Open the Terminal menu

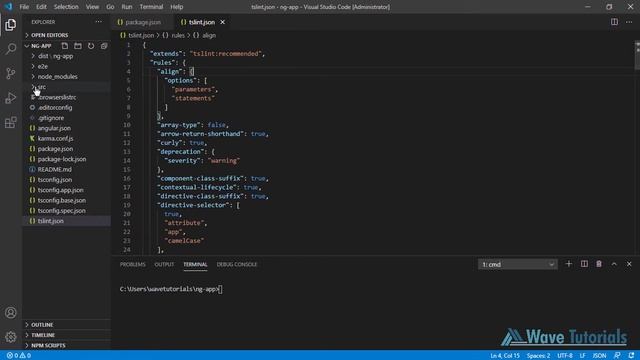(151, 7)
